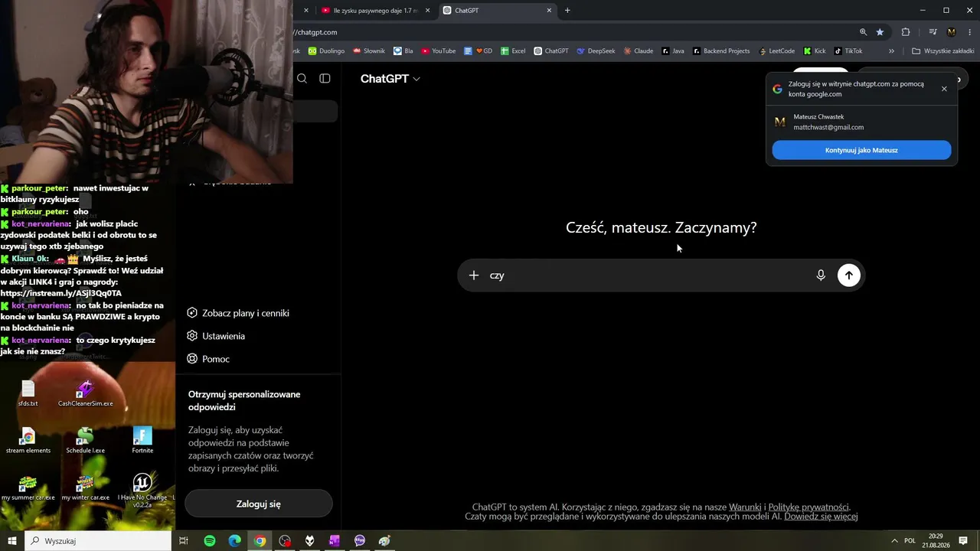Open Microsoft Edge from the taskbar
Image resolution: width=980 pixels, height=551 pixels.
235,541
